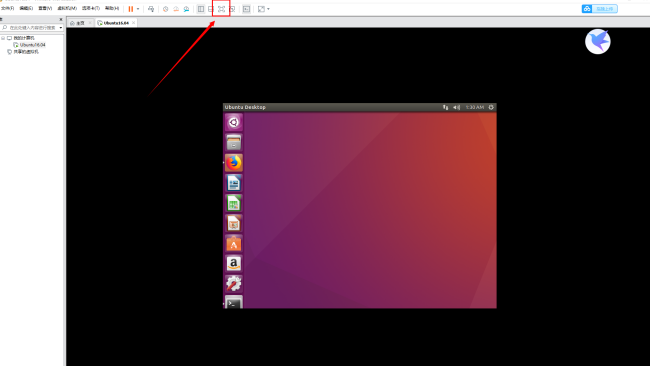The width and height of the screenshot is (650, 366).
Task: Revert to the previous snapshot
Action: click(176, 9)
